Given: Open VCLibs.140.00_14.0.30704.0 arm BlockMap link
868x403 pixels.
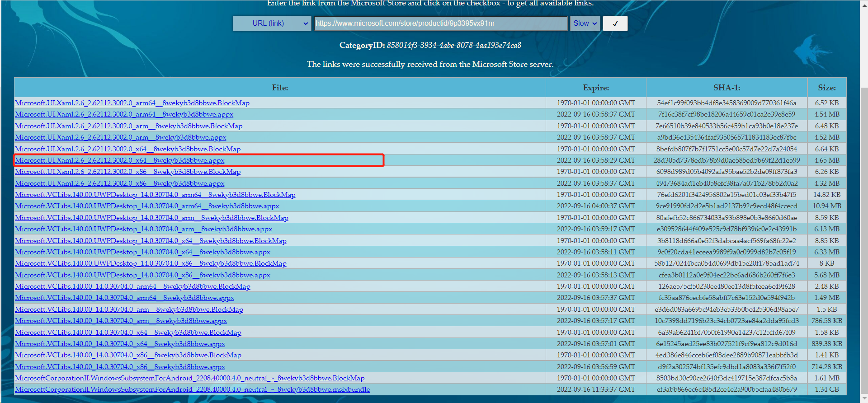Looking at the screenshot, I should pyautogui.click(x=129, y=309).
